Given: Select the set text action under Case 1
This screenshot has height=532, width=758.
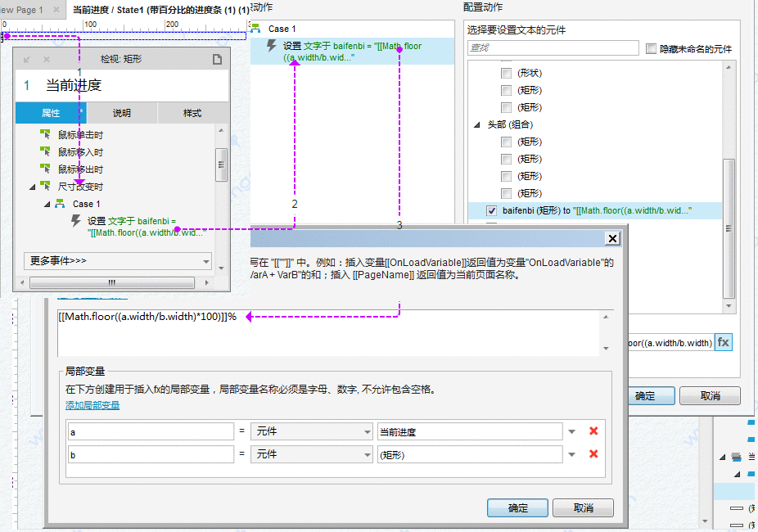Looking at the screenshot, I should point(353,52).
